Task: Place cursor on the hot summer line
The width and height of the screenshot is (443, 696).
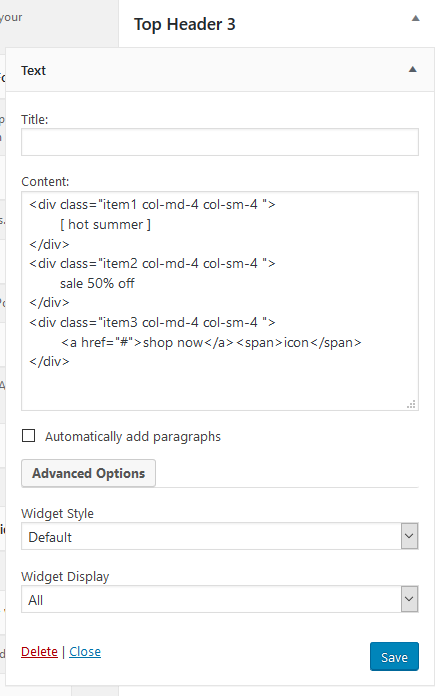Action: tap(106, 225)
